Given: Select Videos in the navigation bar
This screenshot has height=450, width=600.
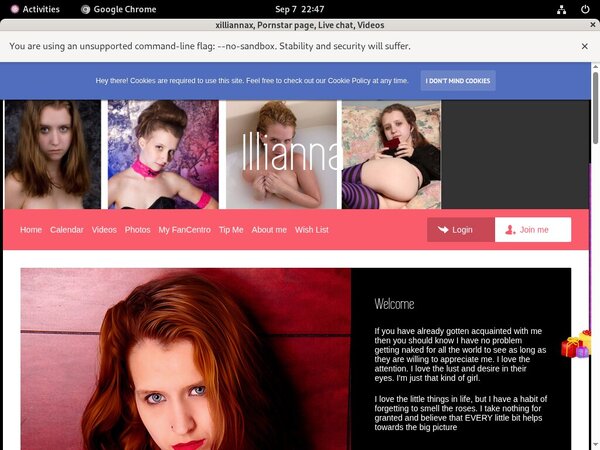Looking at the screenshot, I should [104, 230].
